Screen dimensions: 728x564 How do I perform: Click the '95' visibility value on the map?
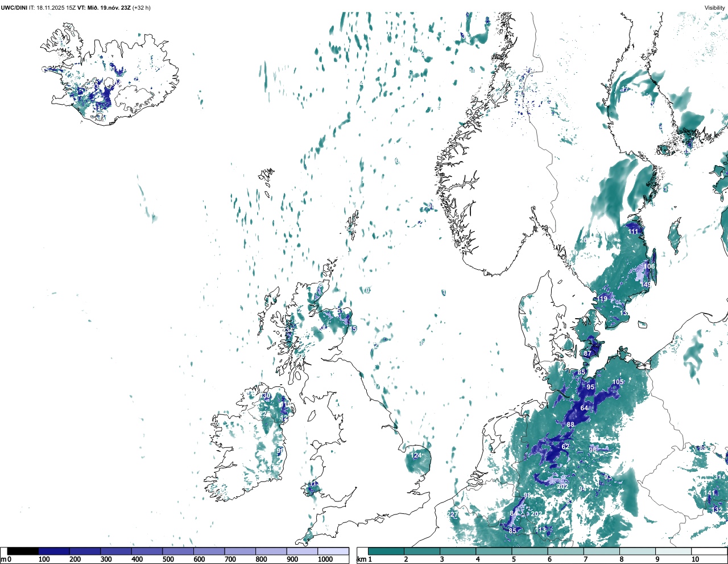coord(590,387)
